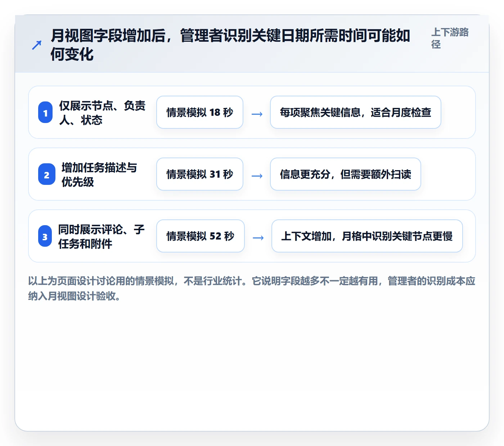
Task: Click the diagonal arrow icon beside the title
Action: coord(37,45)
